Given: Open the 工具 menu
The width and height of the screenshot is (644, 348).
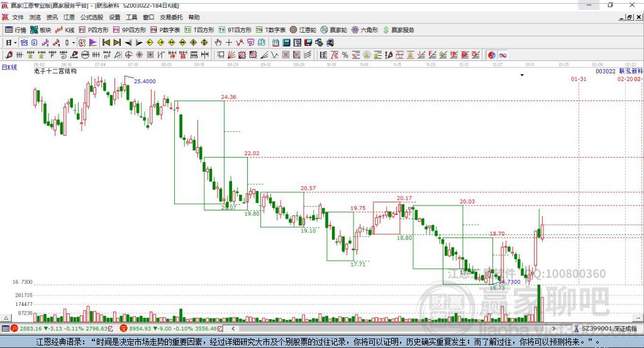Looking at the screenshot, I should [x=131, y=17].
